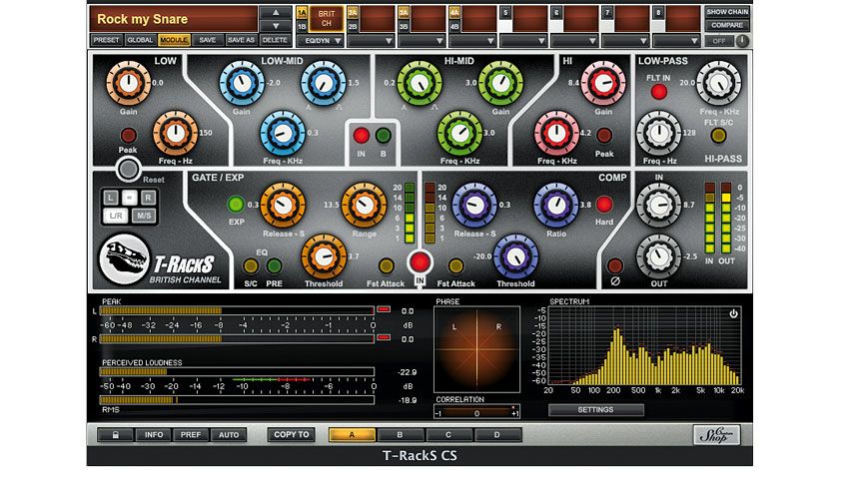Toggle the compressor Hard button
Viewport: 849px width, 504px height.
click(x=604, y=205)
